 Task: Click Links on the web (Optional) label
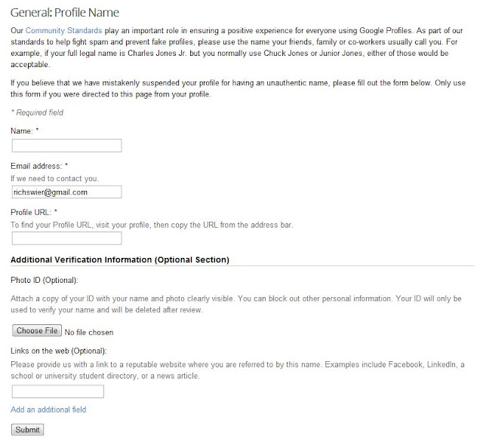(x=58, y=351)
